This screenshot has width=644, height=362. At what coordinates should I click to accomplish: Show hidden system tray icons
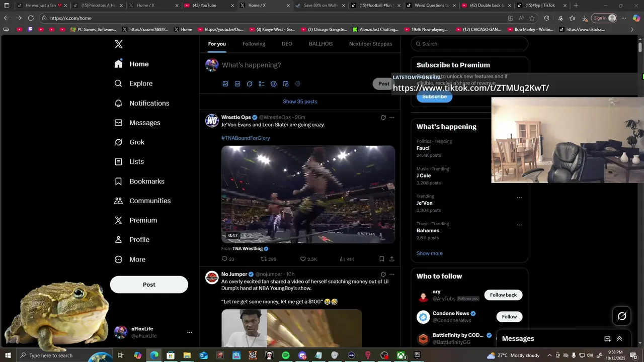549,355
